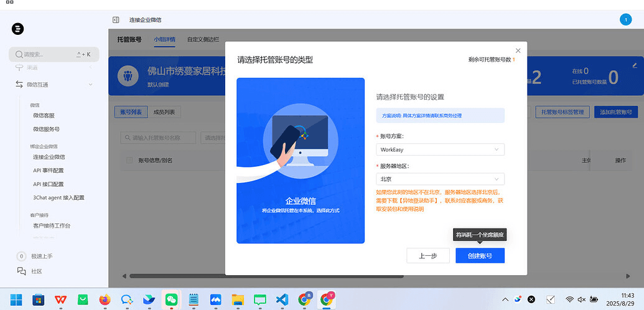Click the group avatar icon on banner
Screen dimensions: 644x310
pyautogui.click(x=128, y=76)
